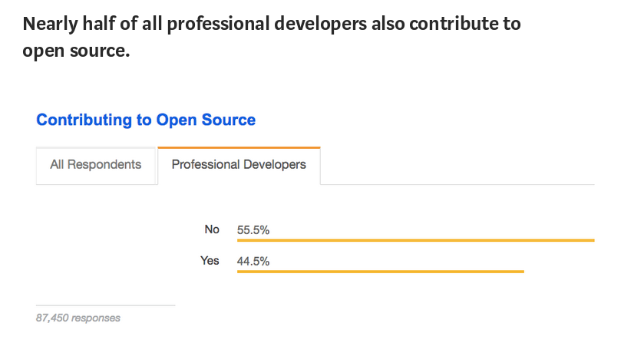Viewport: 644px width, 343px height.
Task: Open the Contributing to Open Source heading link
Action: tap(146, 120)
